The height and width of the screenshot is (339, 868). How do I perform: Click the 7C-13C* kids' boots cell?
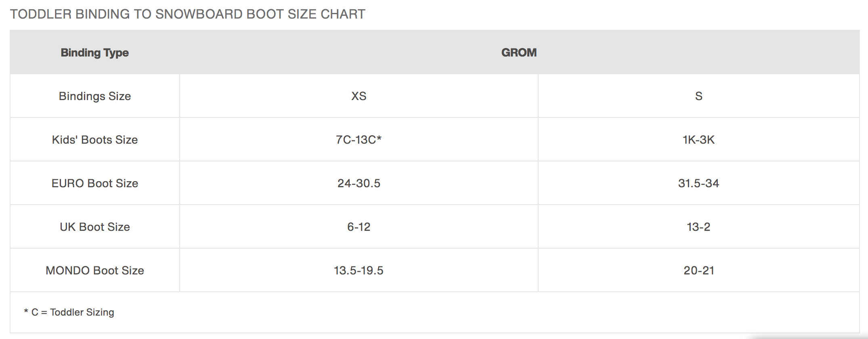pyautogui.click(x=359, y=140)
